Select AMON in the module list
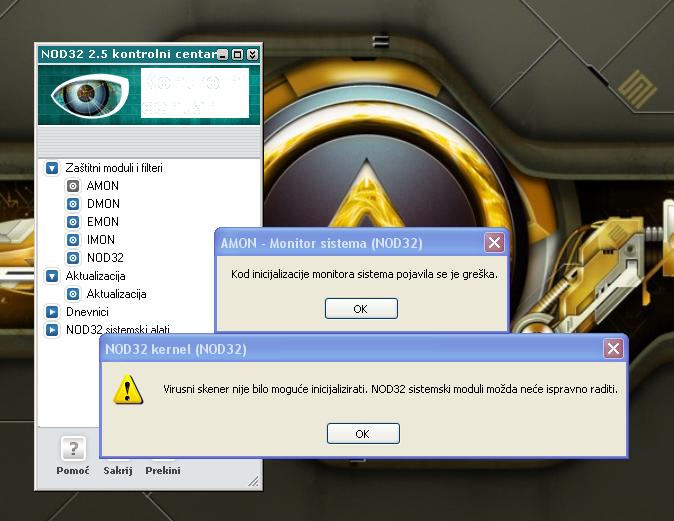 [103, 186]
